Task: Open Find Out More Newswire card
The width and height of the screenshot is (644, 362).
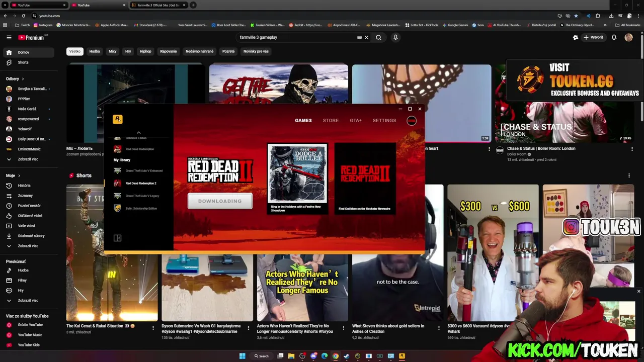Action: click(365, 178)
